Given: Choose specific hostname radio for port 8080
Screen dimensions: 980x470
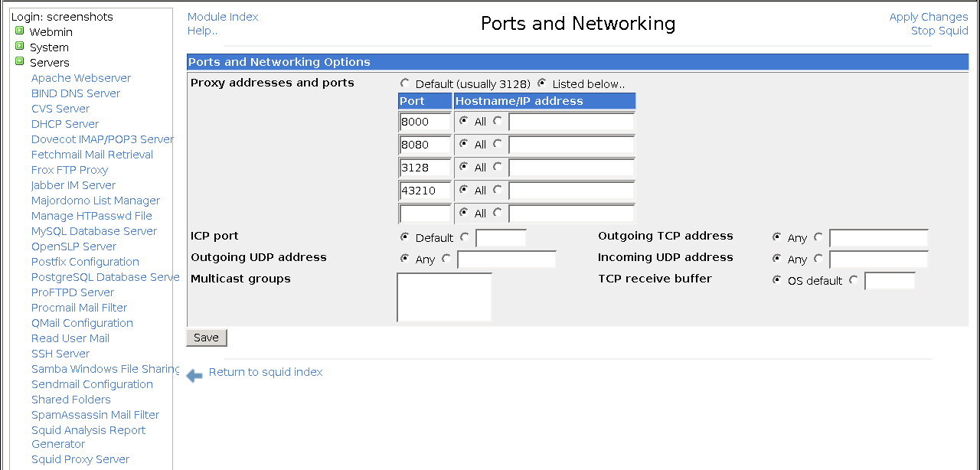Looking at the screenshot, I should click(x=498, y=144).
